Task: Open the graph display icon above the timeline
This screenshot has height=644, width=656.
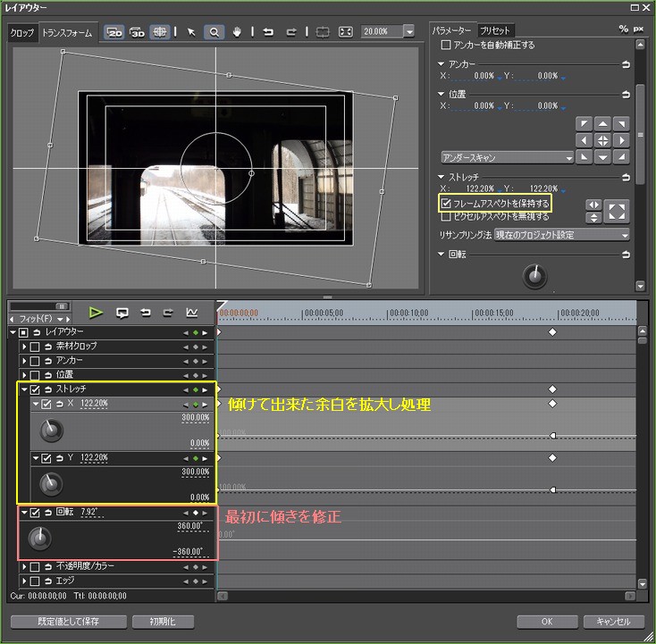Action: click(191, 313)
